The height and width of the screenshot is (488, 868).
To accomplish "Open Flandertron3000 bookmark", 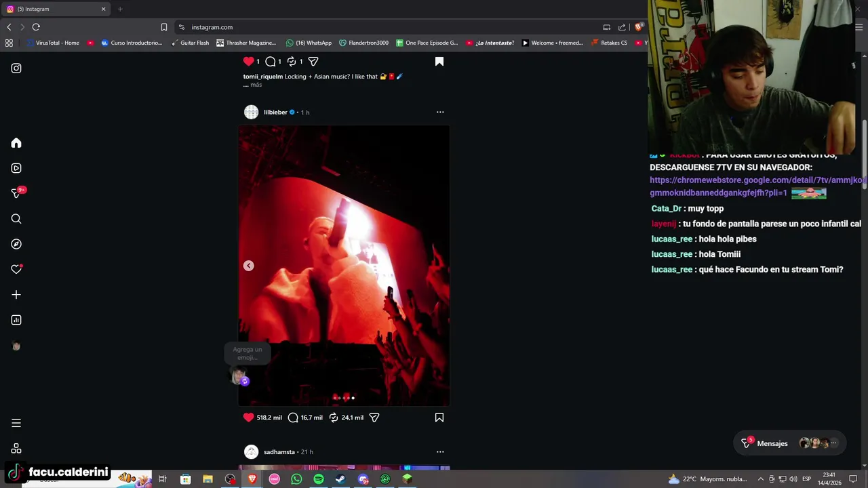I will click(x=363, y=43).
